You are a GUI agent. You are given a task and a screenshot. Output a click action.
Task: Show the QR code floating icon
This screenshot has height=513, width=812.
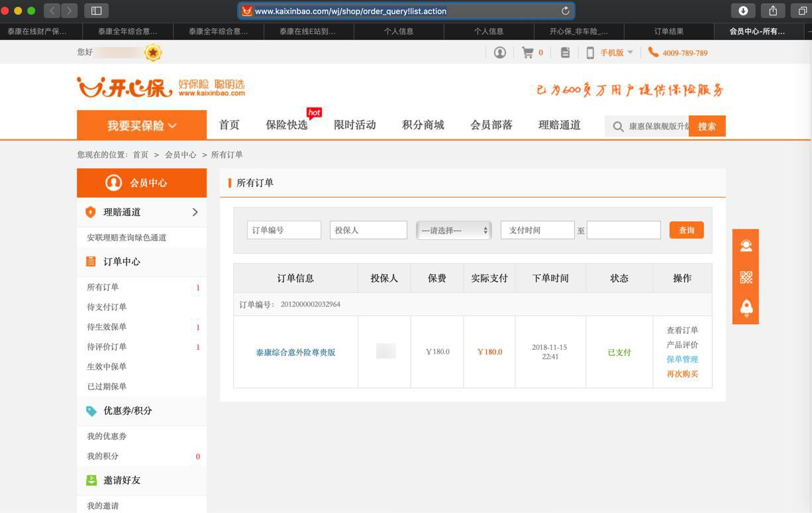click(746, 277)
